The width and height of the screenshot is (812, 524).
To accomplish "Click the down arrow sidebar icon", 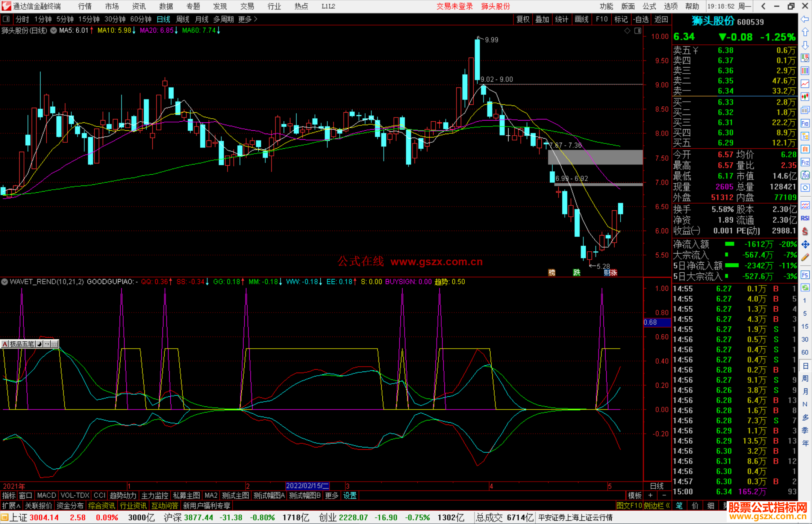I will coord(805,45).
